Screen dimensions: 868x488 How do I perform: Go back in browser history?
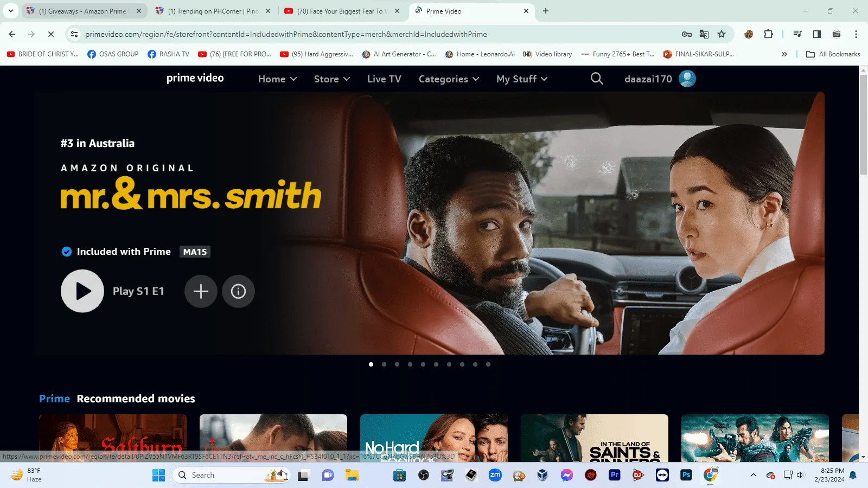[x=12, y=34]
